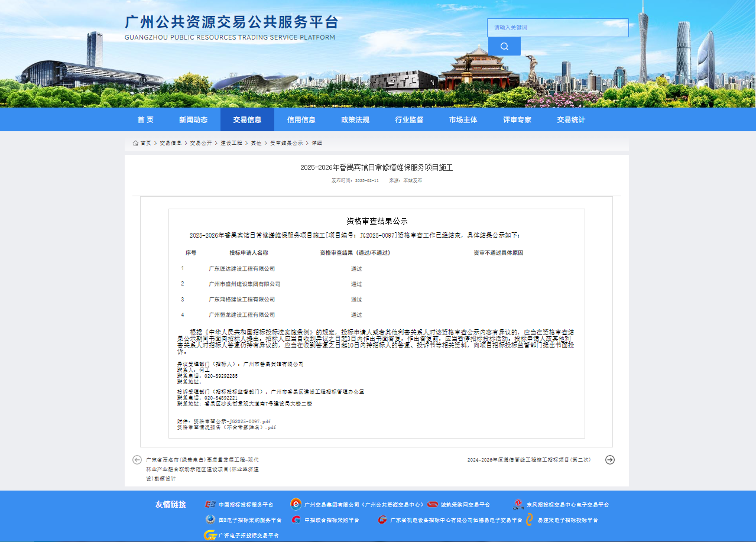Open 中国招标投标服务平台 logo icon

tap(210, 505)
